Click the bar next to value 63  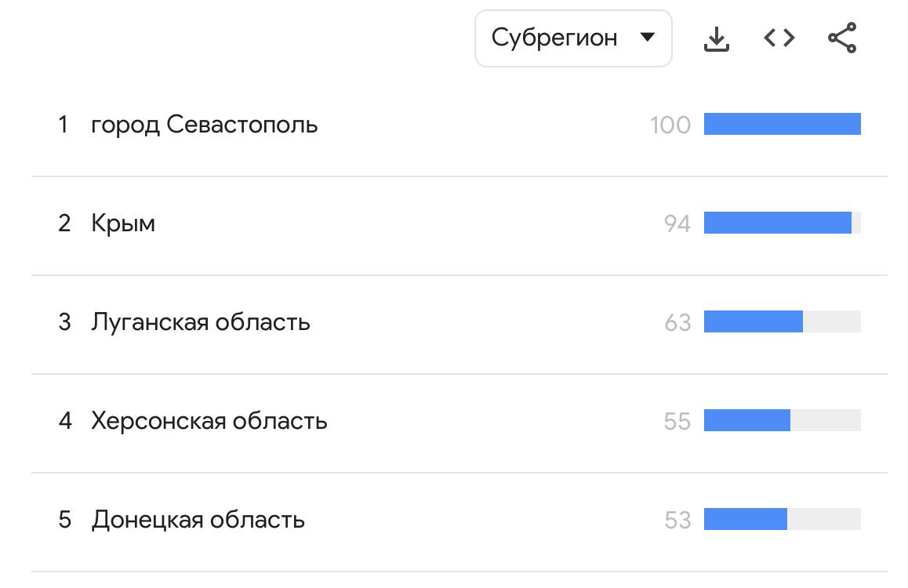pos(754,321)
